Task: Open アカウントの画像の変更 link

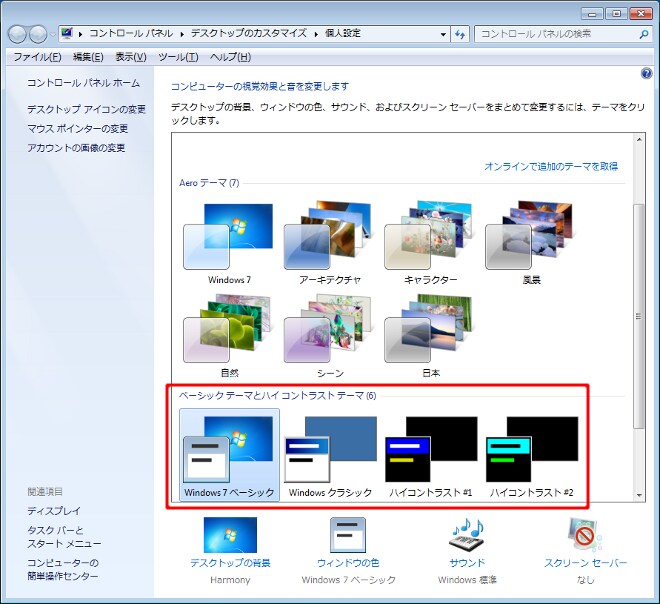Action: tap(76, 148)
